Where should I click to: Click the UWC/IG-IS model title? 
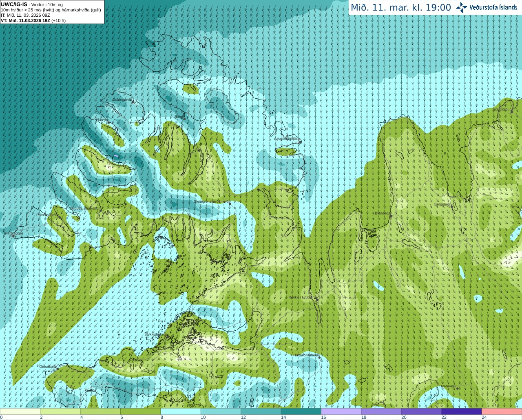click(x=14, y=4)
